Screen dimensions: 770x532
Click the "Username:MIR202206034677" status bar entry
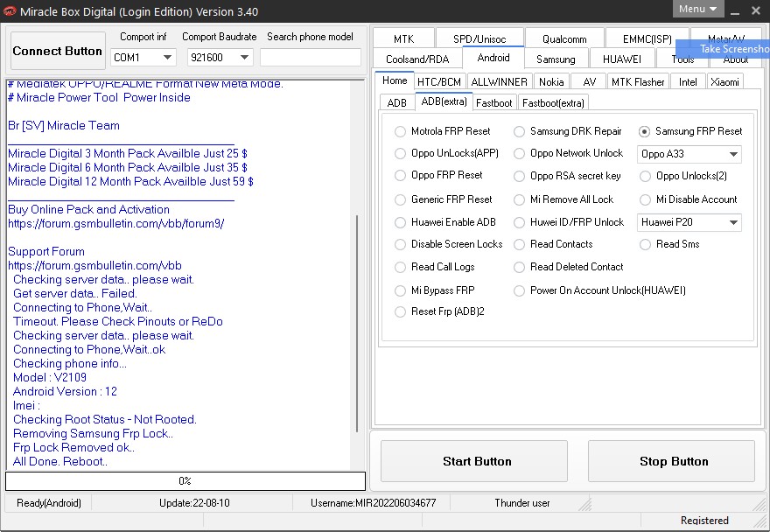pos(374,503)
